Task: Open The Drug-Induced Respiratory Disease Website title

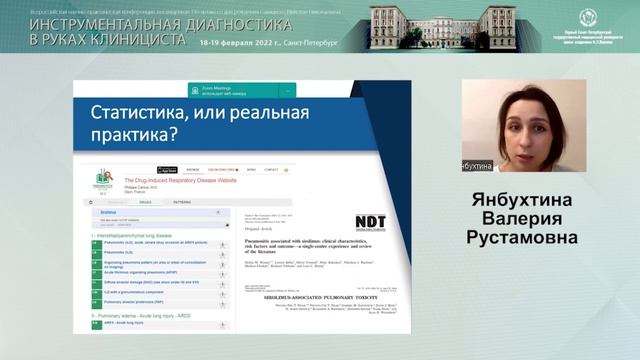Action: [x=180, y=180]
